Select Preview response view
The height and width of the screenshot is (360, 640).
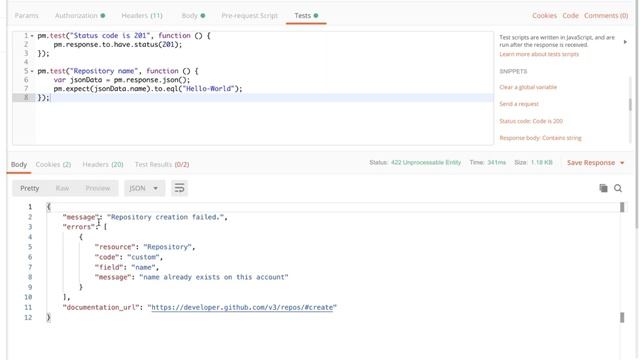98,188
